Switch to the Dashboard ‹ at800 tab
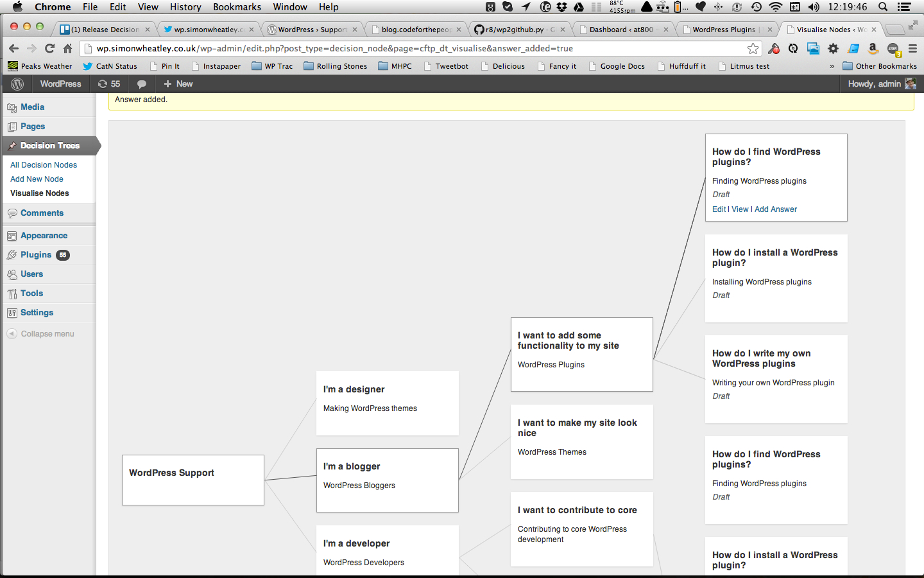The image size is (924, 578). click(x=621, y=30)
